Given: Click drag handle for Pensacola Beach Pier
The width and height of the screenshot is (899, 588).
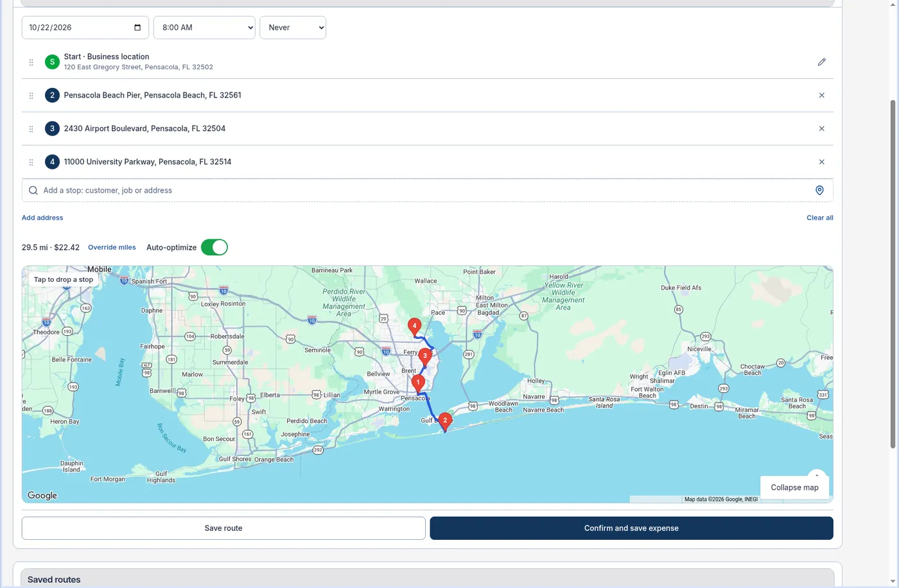Looking at the screenshot, I should (x=31, y=96).
